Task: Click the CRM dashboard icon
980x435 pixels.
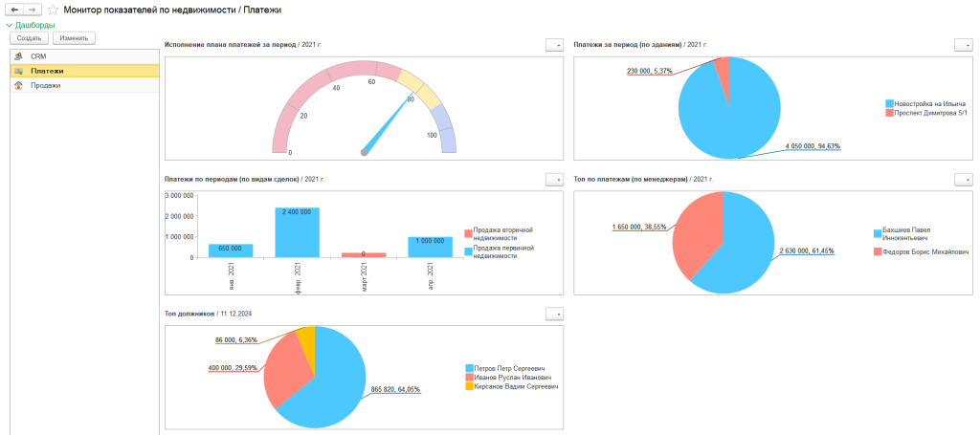Action: tap(18, 56)
